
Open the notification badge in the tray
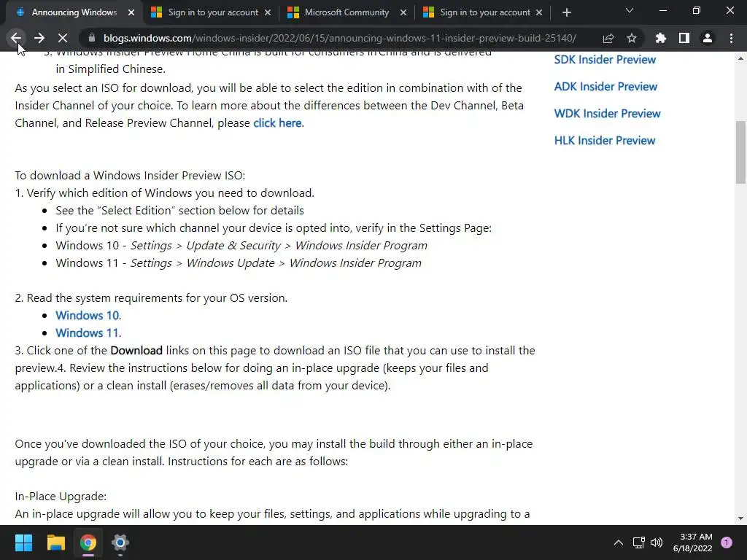(x=727, y=542)
